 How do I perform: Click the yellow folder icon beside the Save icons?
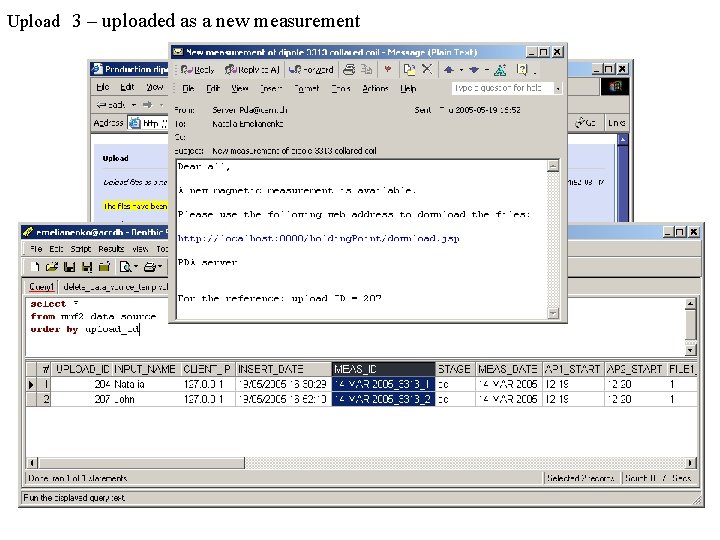click(x=104, y=266)
